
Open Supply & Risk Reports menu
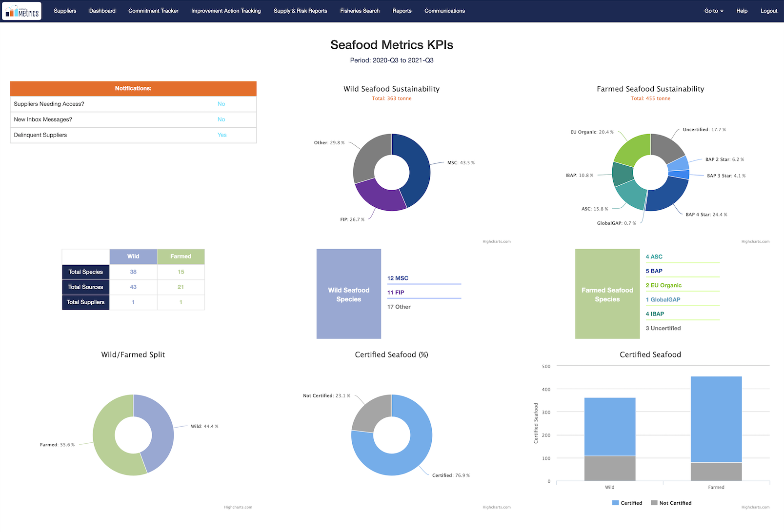pyautogui.click(x=300, y=11)
